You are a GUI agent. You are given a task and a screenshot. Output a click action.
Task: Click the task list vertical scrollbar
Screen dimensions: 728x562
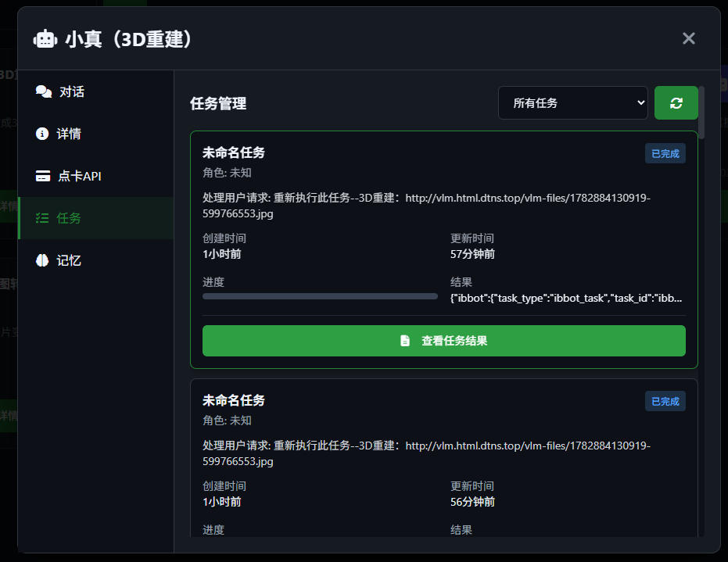[x=701, y=113]
